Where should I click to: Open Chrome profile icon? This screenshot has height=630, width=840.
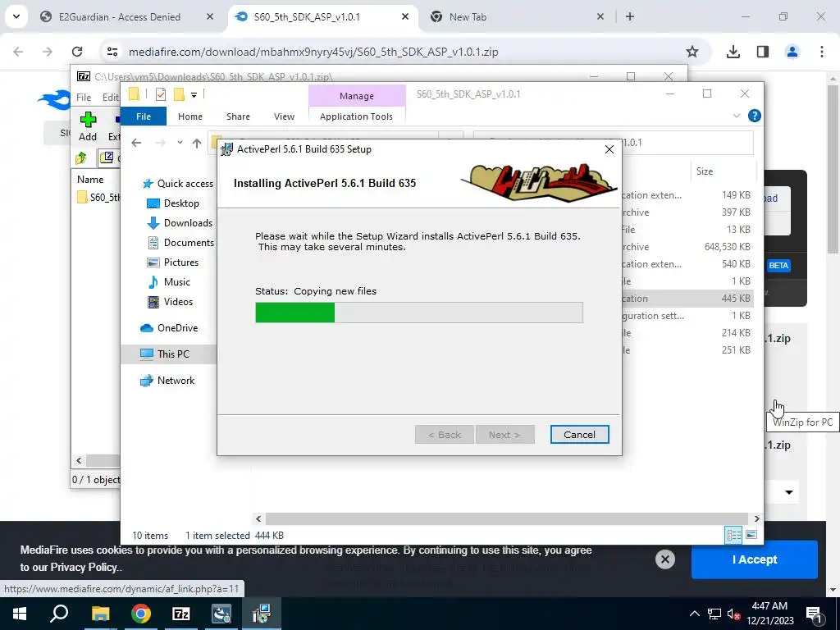tap(792, 52)
